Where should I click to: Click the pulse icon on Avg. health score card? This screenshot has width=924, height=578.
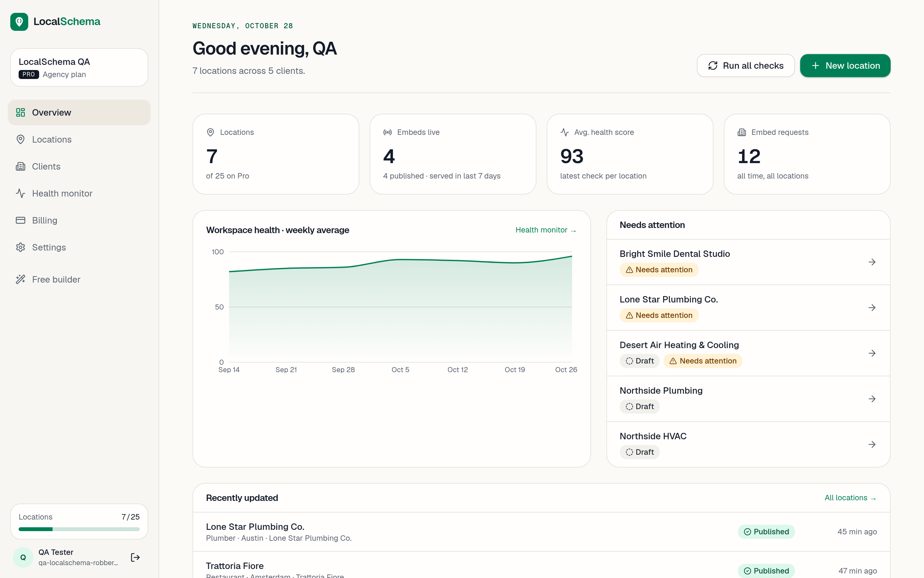pos(565,132)
